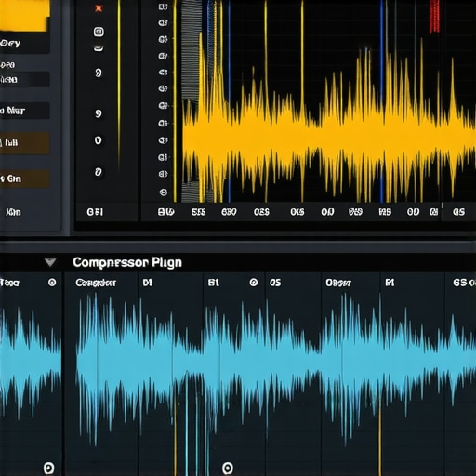This screenshot has width=476, height=476.
Task: Click the 655 label on the time ruler
Action: point(198,212)
